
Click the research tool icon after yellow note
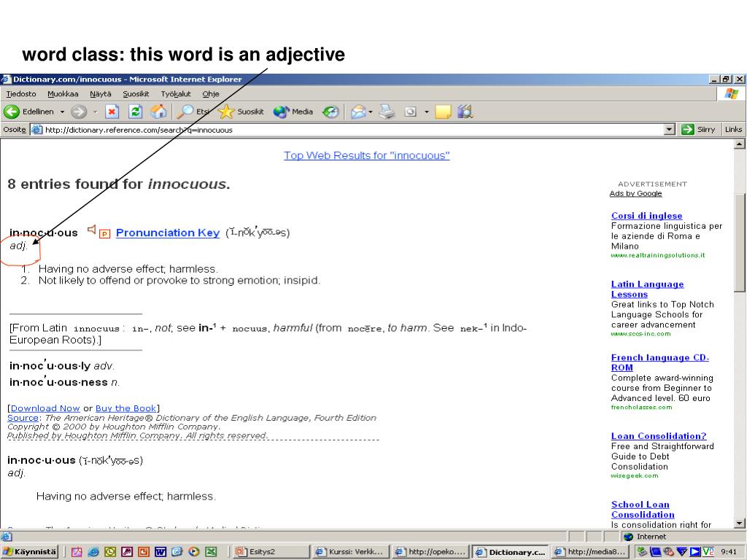pos(465,112)
